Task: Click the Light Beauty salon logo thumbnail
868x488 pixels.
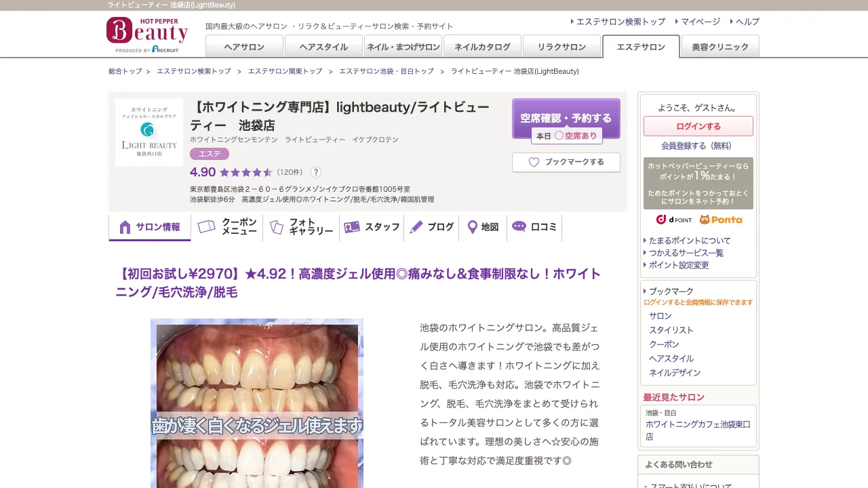Action: [149, 132]
